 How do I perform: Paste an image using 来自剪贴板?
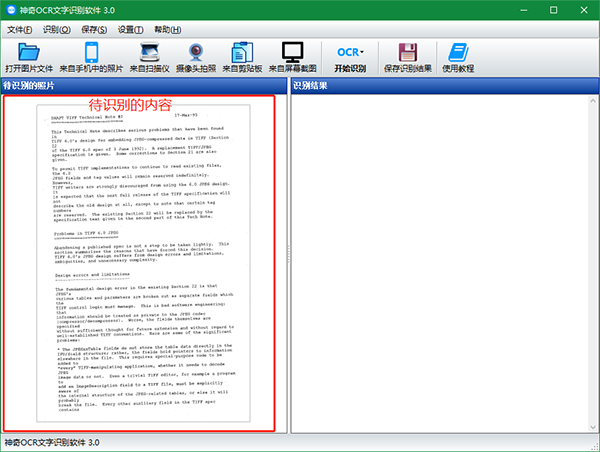coord(242,57)
